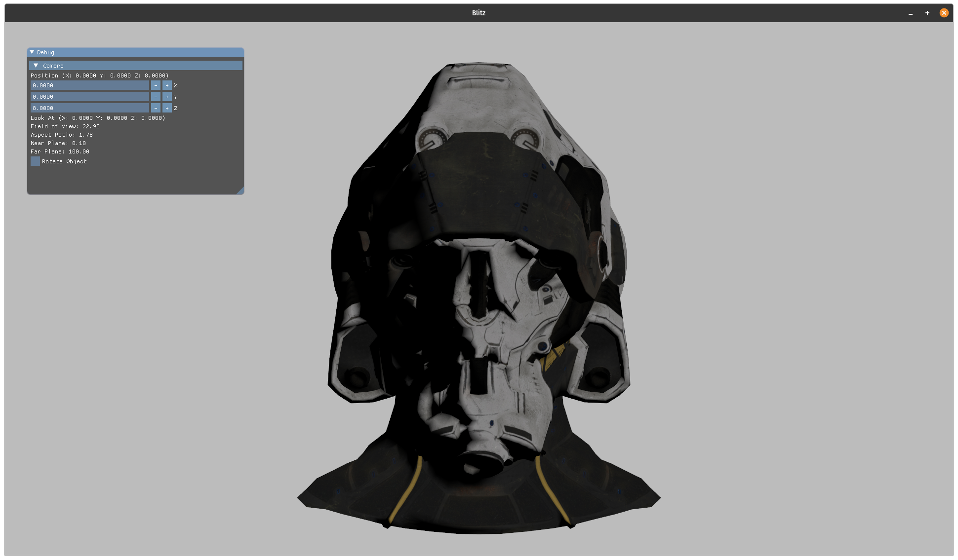
Task: Decrease Y position with minus button
Action: click(x=156, y=97)
